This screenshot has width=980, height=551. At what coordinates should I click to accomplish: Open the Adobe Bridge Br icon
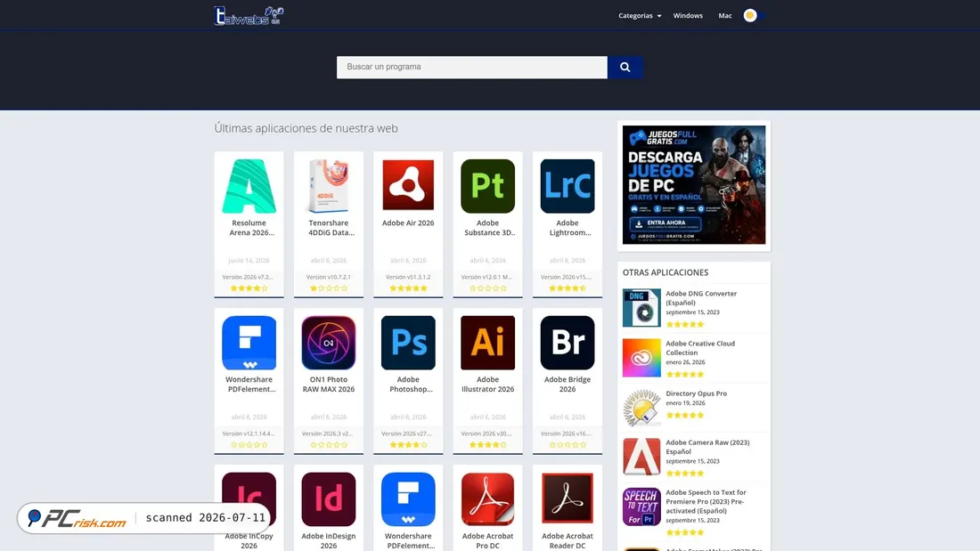(x=568, y=343)
